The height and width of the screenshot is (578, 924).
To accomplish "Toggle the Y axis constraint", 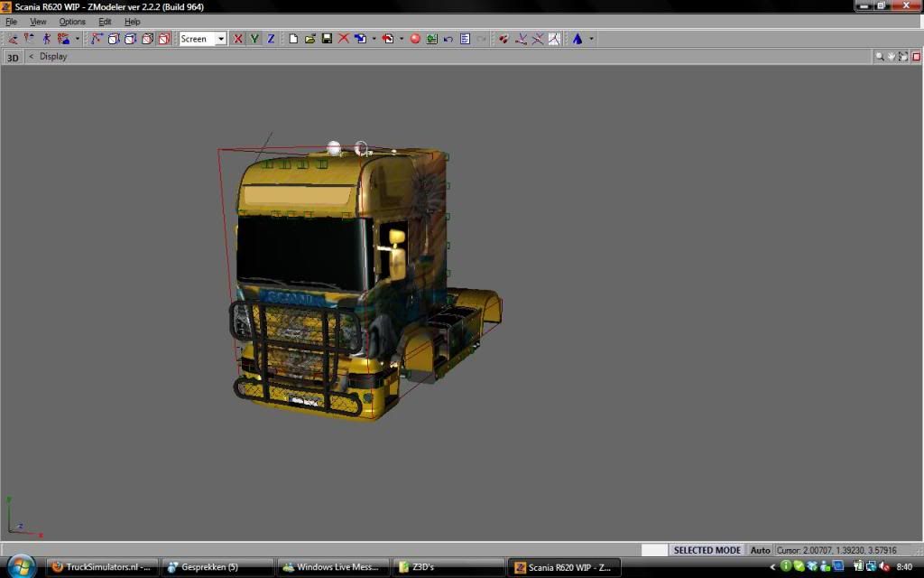I will 254,39.
